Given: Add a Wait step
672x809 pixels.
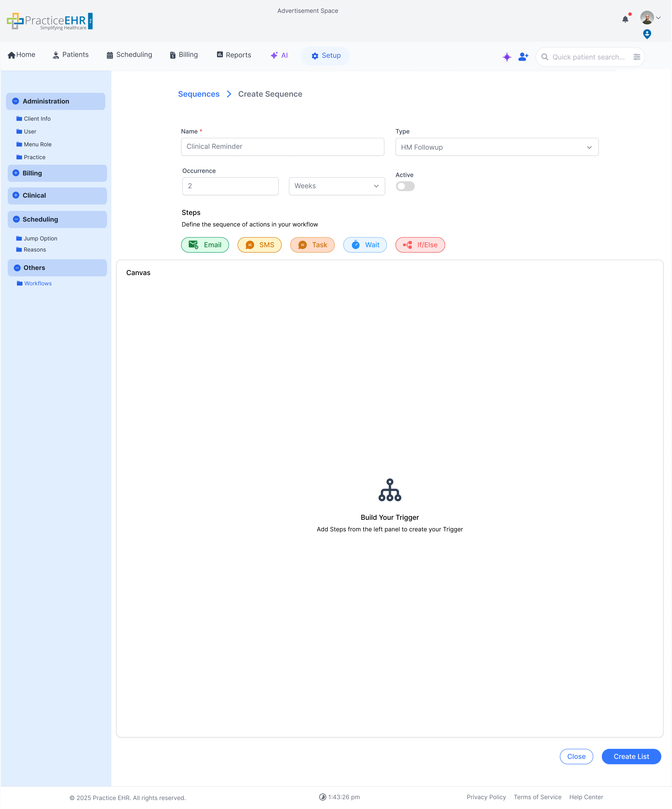Looking at the screenshot, I should click(364, 245).
